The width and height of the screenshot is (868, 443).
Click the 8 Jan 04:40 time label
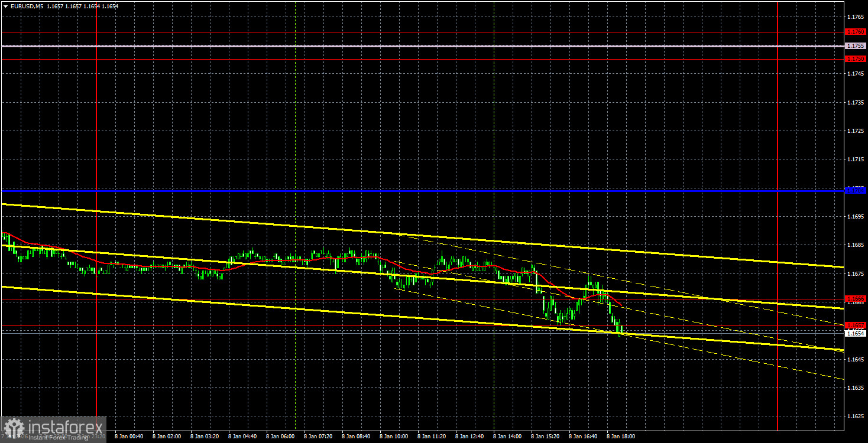242,437
